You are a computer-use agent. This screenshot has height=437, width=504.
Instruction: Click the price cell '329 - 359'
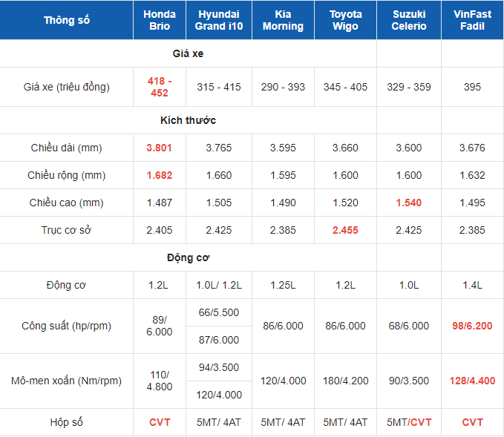click(409, 87)
